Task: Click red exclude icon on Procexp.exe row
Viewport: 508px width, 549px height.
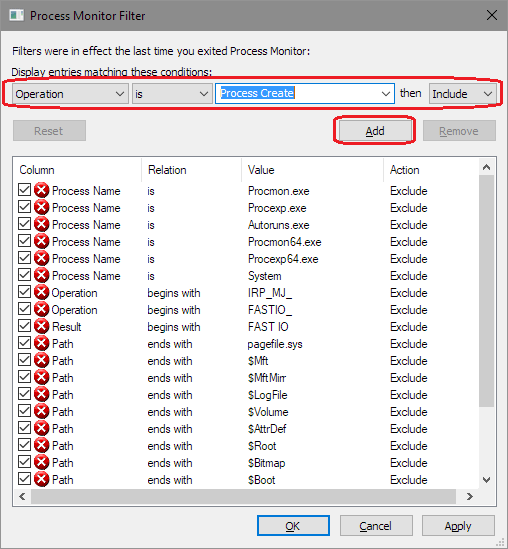Action: pyautogui.click(x=41, y=208)
